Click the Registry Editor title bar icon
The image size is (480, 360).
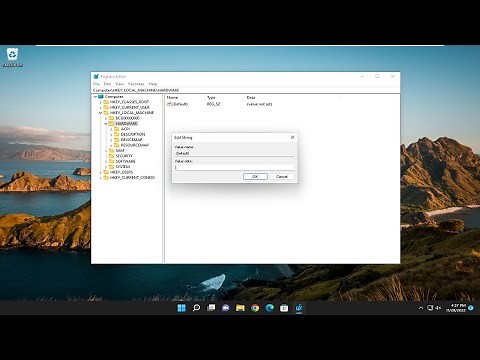coord(96,76)
